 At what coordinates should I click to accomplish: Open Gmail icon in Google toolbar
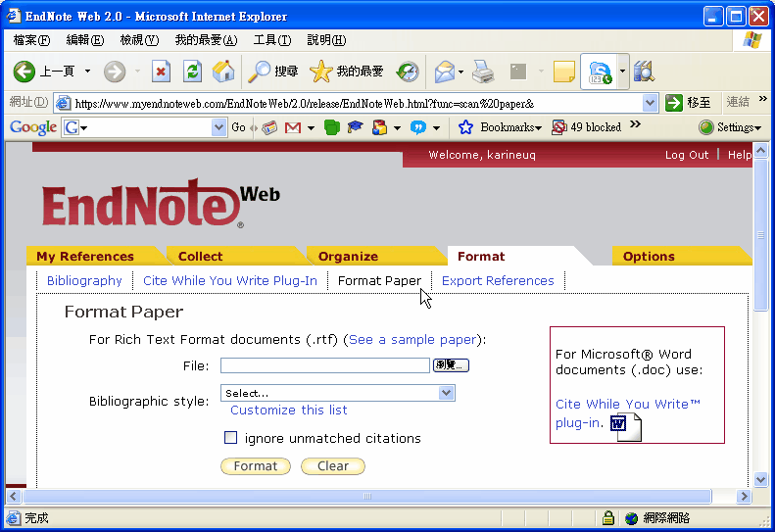pyautogui.click(x=292, y=127)
